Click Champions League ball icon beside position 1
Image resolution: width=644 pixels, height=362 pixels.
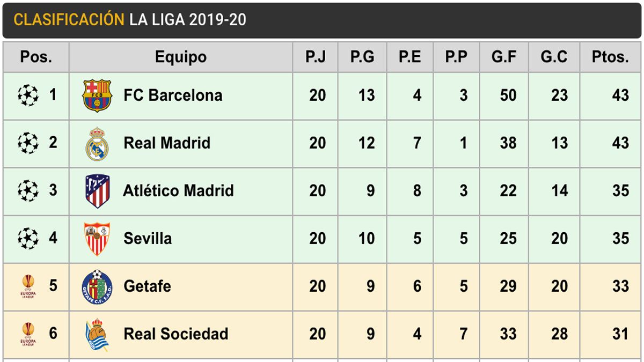[28, 96]
